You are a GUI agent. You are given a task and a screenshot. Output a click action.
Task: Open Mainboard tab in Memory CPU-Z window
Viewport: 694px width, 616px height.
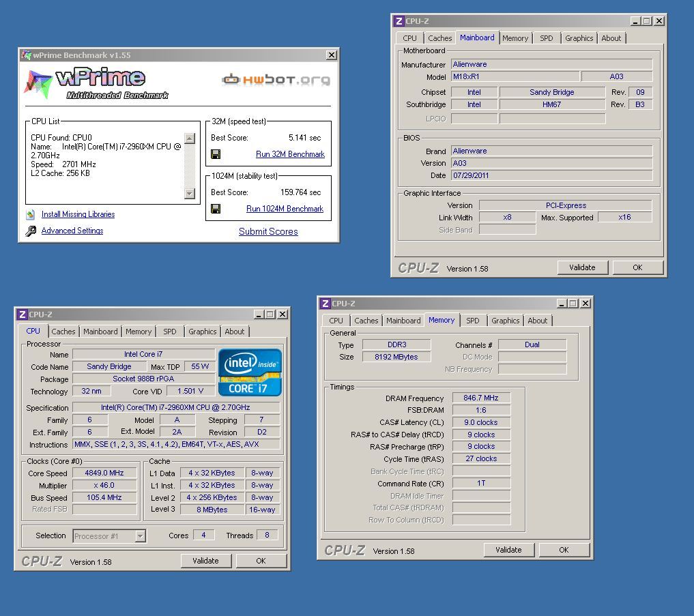tap(403, 321)
